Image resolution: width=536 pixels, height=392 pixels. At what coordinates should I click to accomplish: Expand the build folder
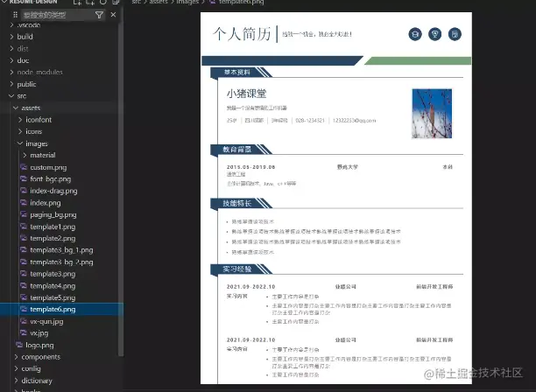[x=25, y=37]
